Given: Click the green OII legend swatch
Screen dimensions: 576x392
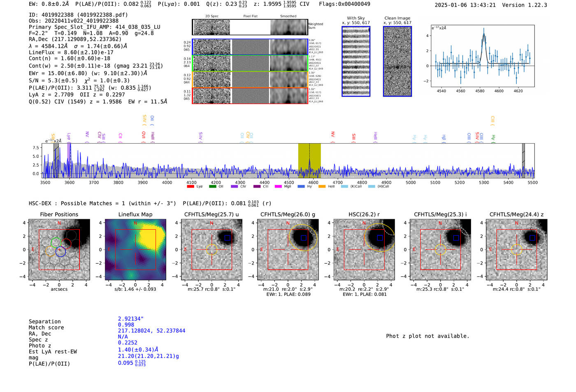Looking at the screenshot, I should pos(212,187).
